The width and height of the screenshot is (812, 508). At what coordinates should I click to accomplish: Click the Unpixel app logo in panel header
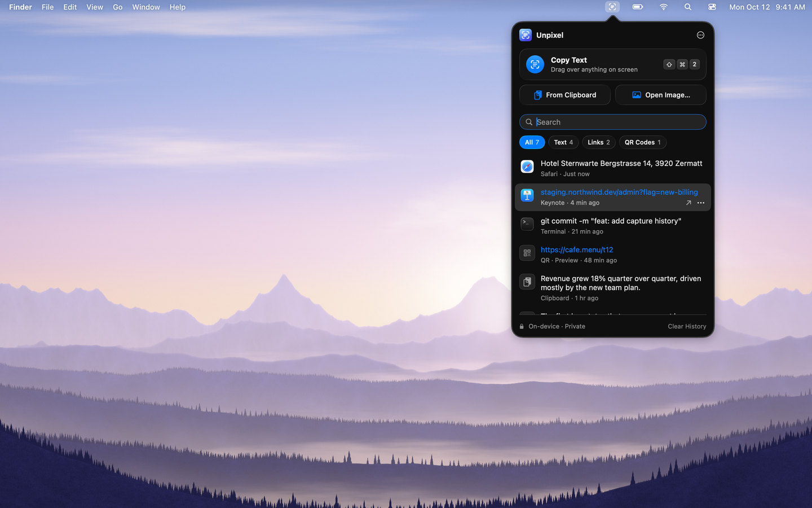click(x=526, y=35)
